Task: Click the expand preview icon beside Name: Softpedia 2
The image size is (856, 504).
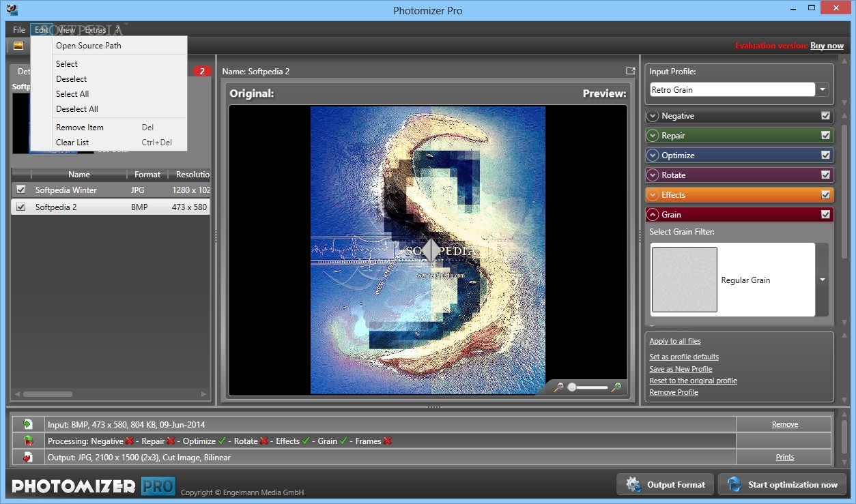Action: [x=630, y=71]
